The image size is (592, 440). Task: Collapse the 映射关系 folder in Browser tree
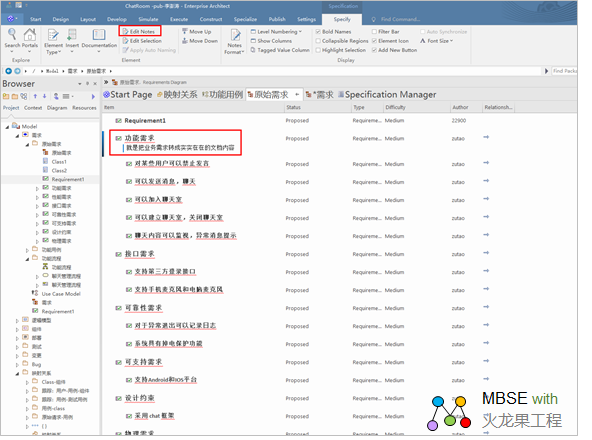click(17, 374)
